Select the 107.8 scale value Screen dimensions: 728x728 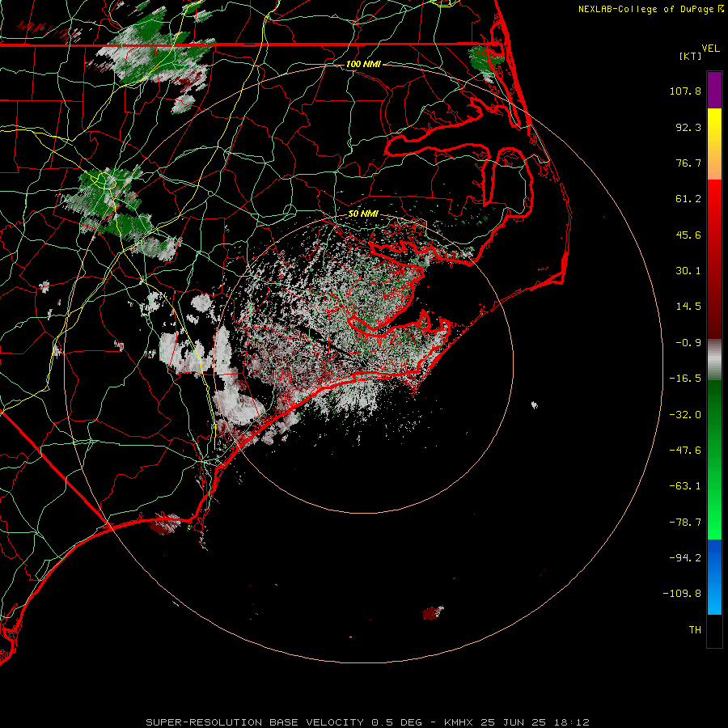685,91
